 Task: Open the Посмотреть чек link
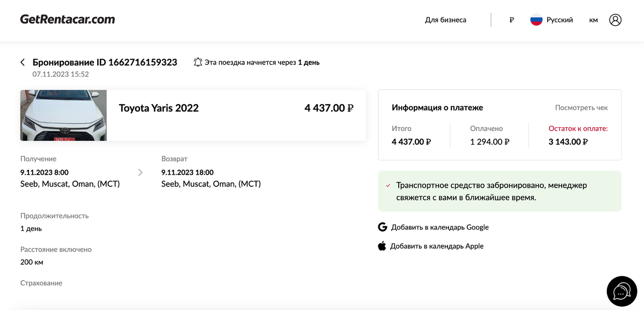pyautogui.click(x=581, y=107)
